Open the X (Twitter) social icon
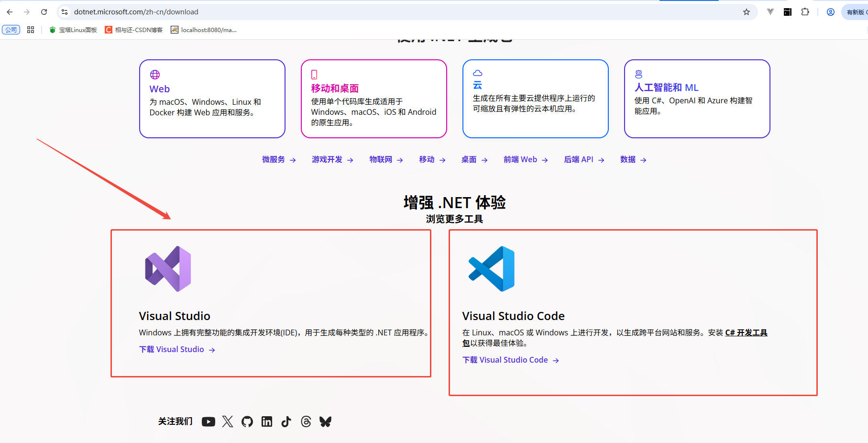Image resolution: width=868 pixels, height=443 pixels. pyautogui.click(x=228, y=421)
